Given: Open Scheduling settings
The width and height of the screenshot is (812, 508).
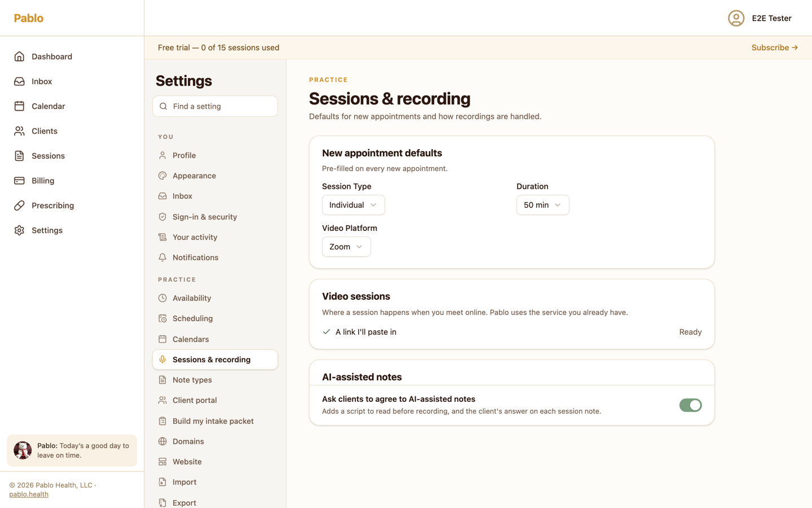Looking at the screenshot, I should [x=215, y=318].
